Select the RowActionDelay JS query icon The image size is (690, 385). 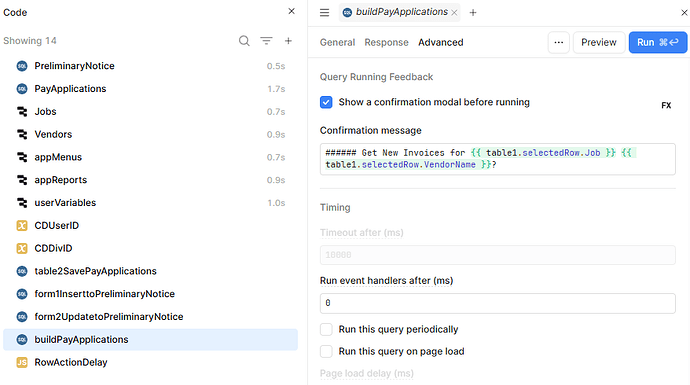pyautogui.click(x=22, y=362)
